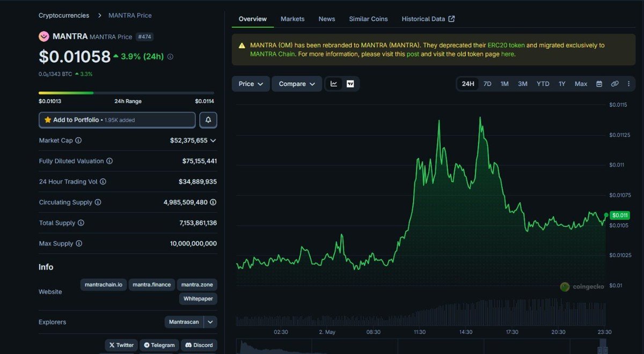Show Fully Diluted Valuation info icon
The height and width of the screenshot is (354, 644).
click(x=109, y=161)
